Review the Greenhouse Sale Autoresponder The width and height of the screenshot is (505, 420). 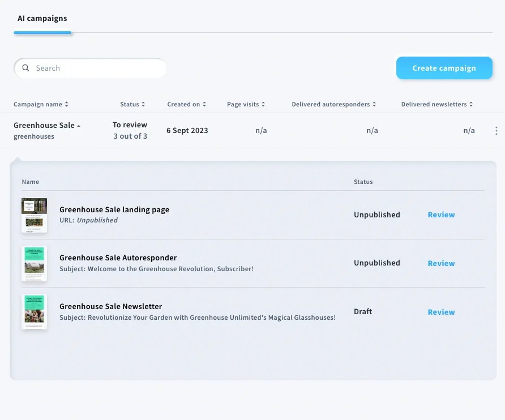(441, 263)
